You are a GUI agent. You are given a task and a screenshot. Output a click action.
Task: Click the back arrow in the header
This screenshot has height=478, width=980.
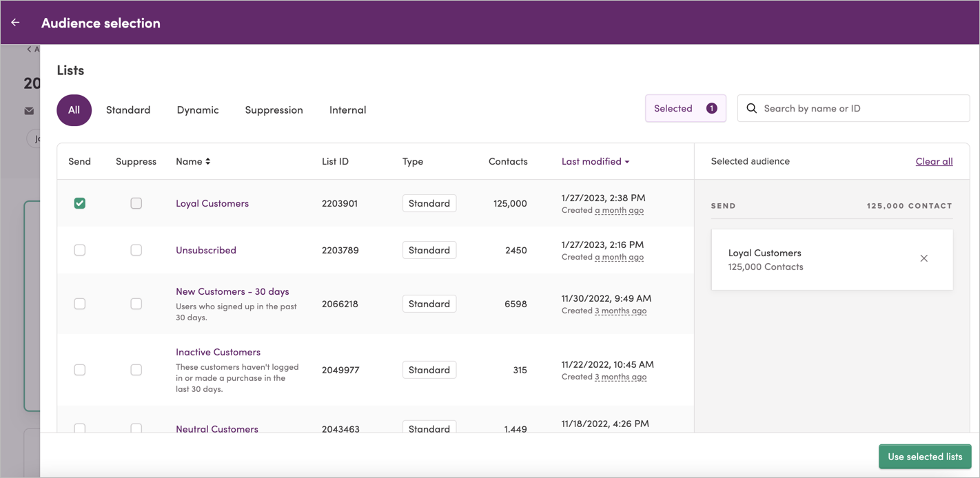click(14, 21)
